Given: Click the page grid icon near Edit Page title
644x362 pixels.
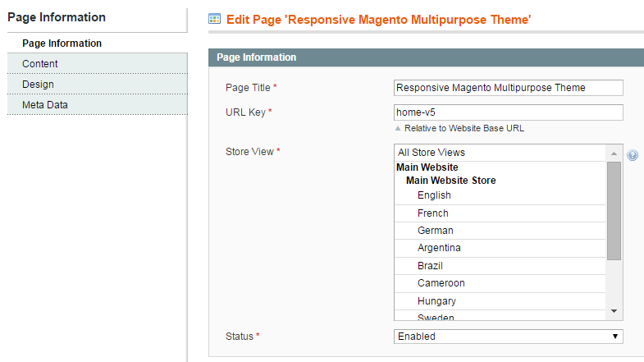Looking at the screenshot, I should pos(214,19).
